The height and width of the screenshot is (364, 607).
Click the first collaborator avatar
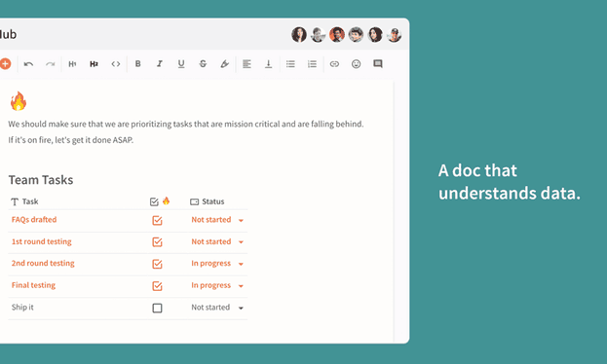click(x=299, y=35)
